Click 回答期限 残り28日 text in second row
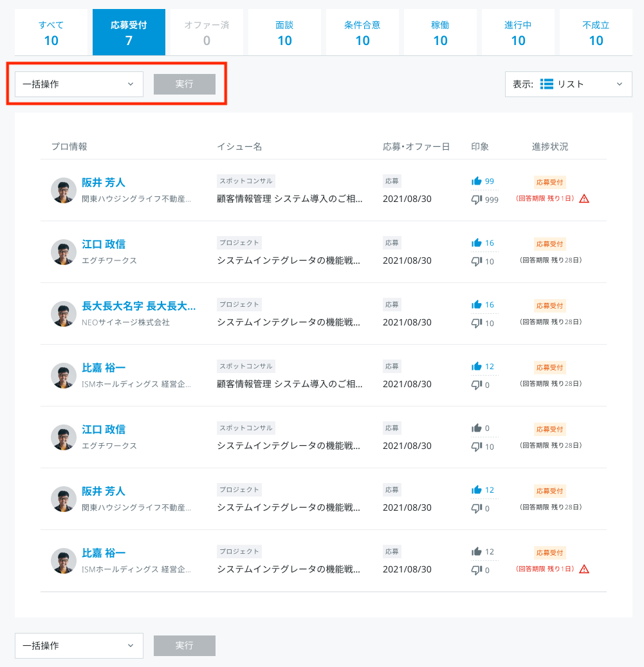644x667 pixels. click(551, 260)
